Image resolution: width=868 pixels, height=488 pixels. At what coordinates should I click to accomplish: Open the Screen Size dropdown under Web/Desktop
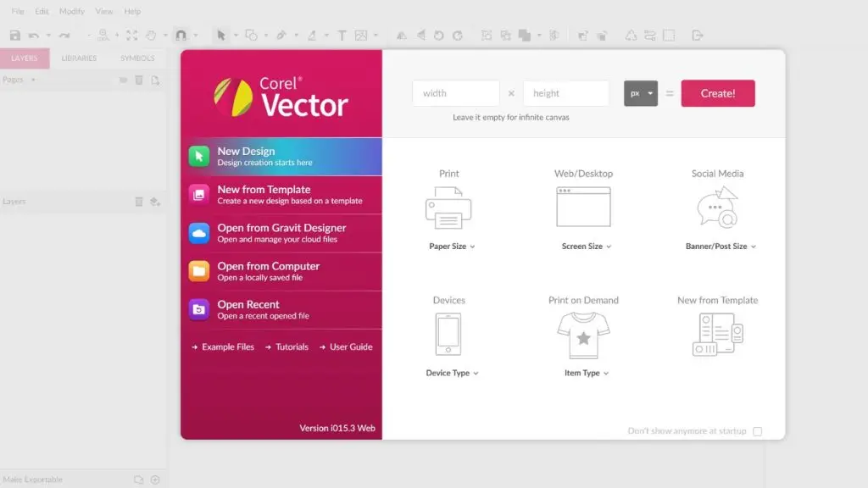click(x=586, y=247)
